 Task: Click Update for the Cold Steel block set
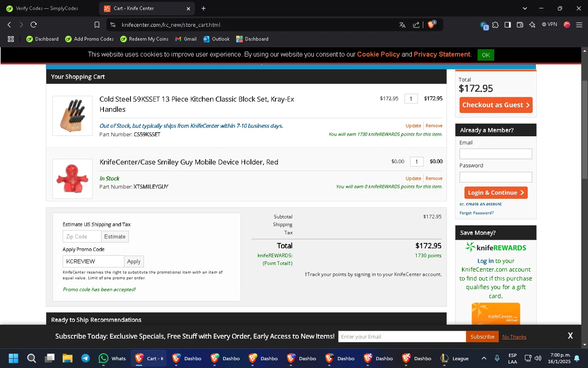(x=413, y=126)
